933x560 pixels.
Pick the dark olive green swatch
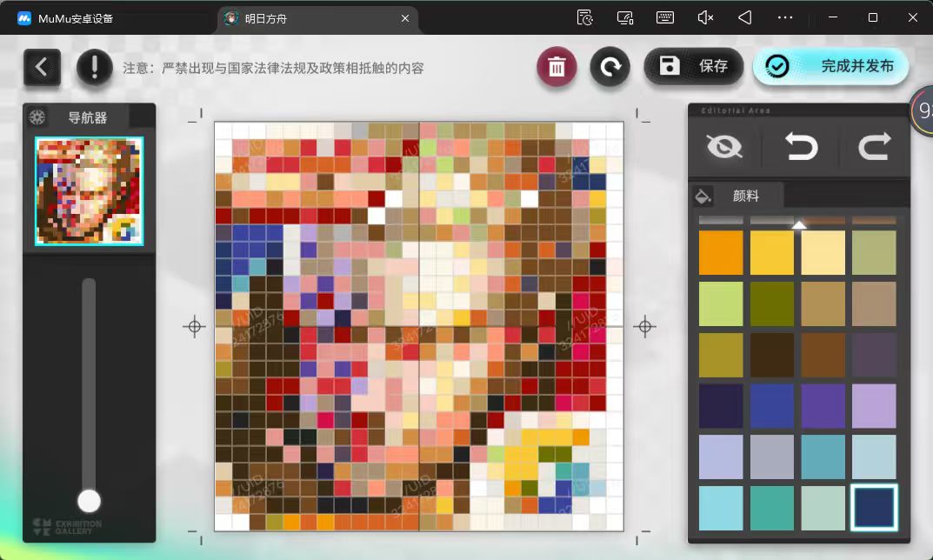pyautogui.click(x=772, y=304)
